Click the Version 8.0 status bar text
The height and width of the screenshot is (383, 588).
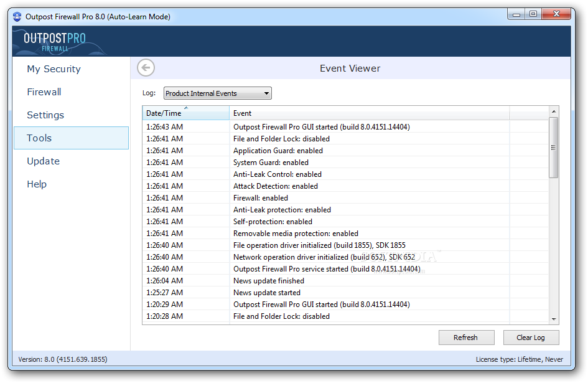(63, 359)
